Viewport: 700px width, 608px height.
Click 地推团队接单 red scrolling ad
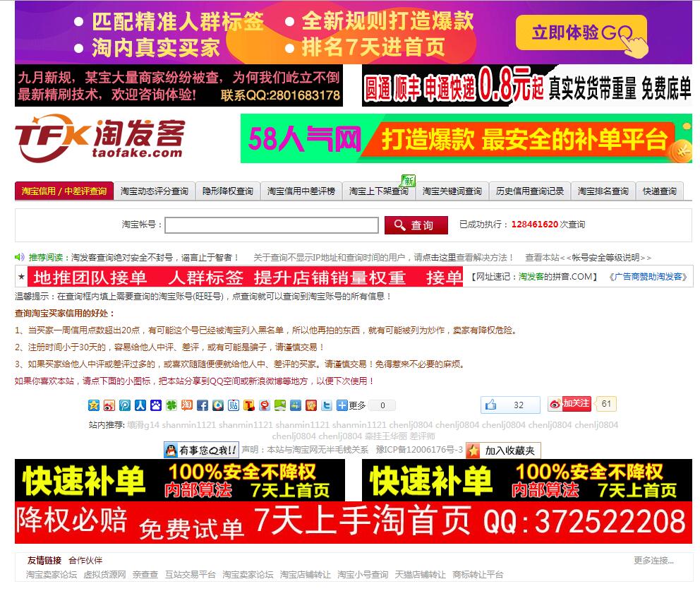[x=245, y=278]
